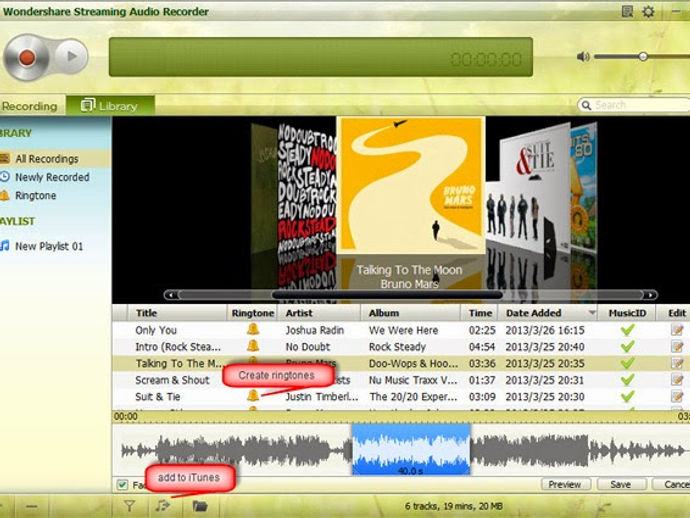This screenshot has height=518, width=690.
Task: Sort by the Time column header
Action: tap(480, 313)
